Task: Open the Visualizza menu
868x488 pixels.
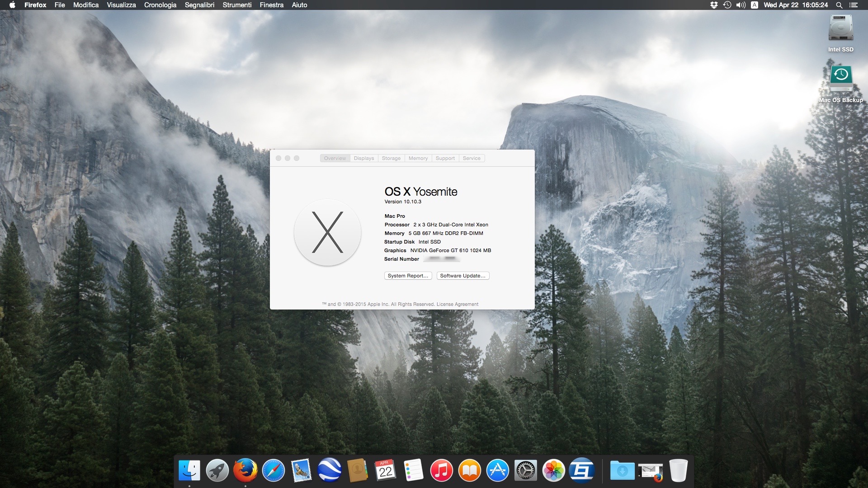Action: (x=121, y=5)
